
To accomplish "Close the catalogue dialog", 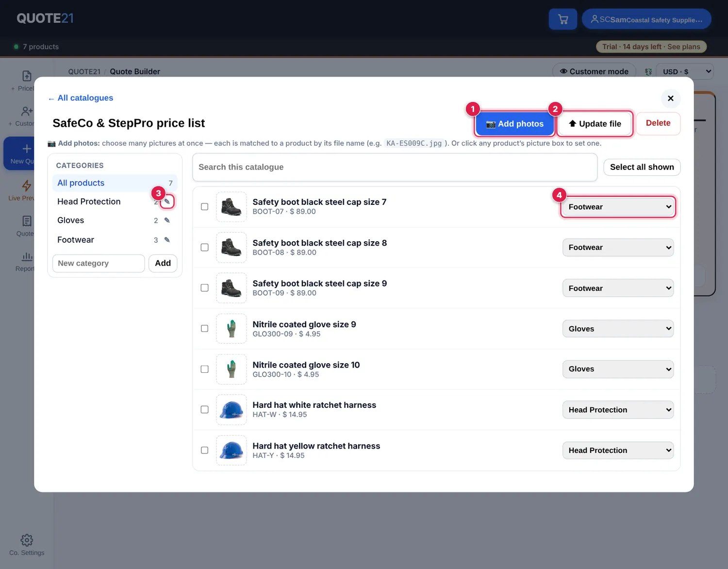I will pyautogui.click(x=671, y=98).
